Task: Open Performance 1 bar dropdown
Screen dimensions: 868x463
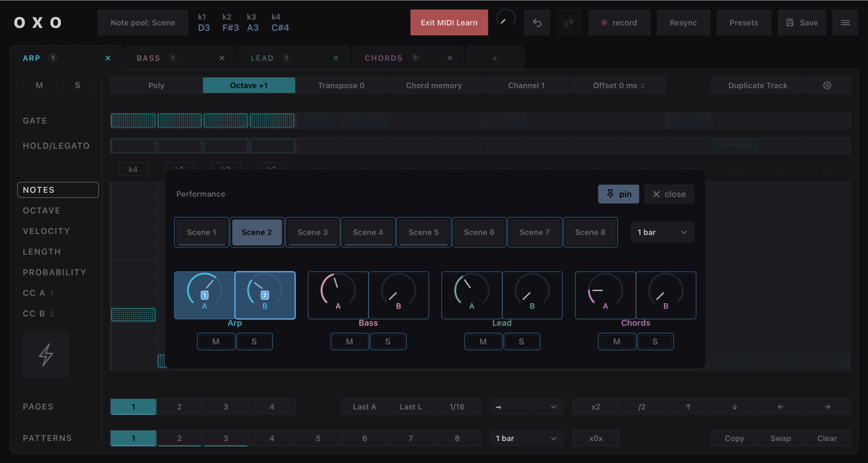Action: click(x=662, y=232)
